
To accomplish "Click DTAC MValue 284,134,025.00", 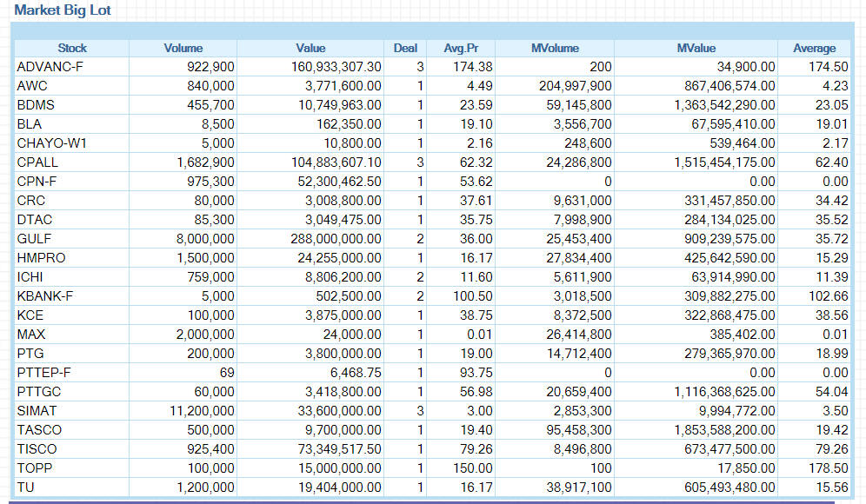I will pyautogui.click(x=729, y=220).
